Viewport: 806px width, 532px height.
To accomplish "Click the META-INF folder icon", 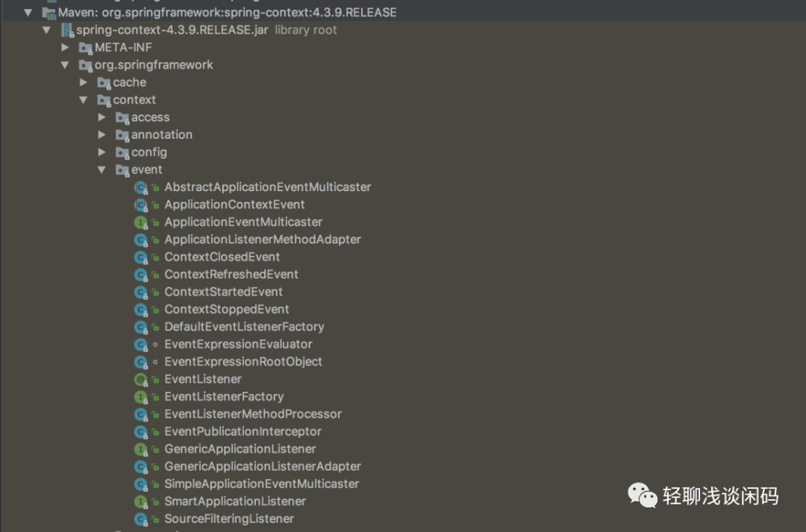I will coord(85,48).
